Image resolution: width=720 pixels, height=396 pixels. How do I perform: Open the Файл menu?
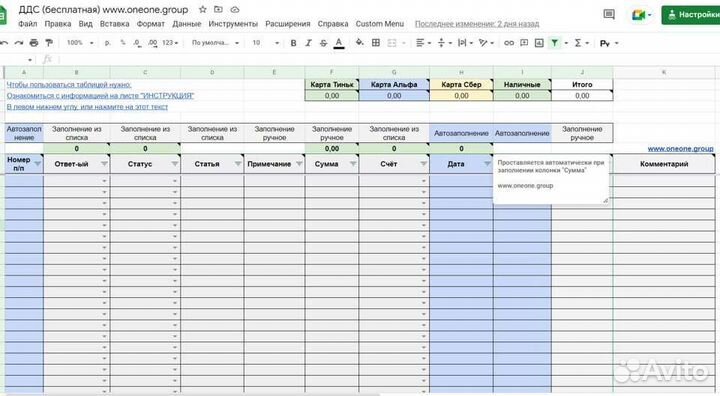click(28, 24)
